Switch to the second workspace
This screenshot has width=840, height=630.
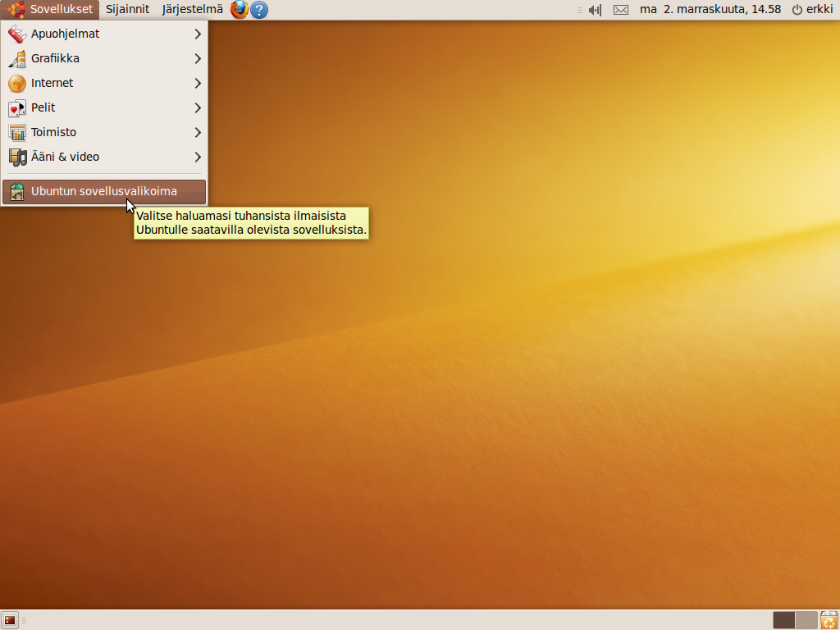tap(806, 620)
